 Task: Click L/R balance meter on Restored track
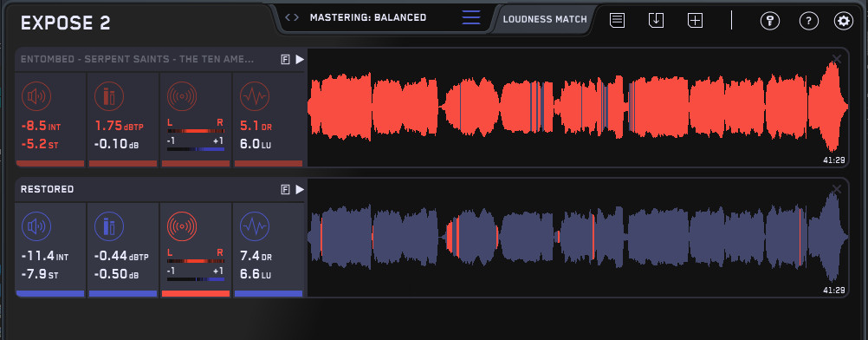click(196, 261)
